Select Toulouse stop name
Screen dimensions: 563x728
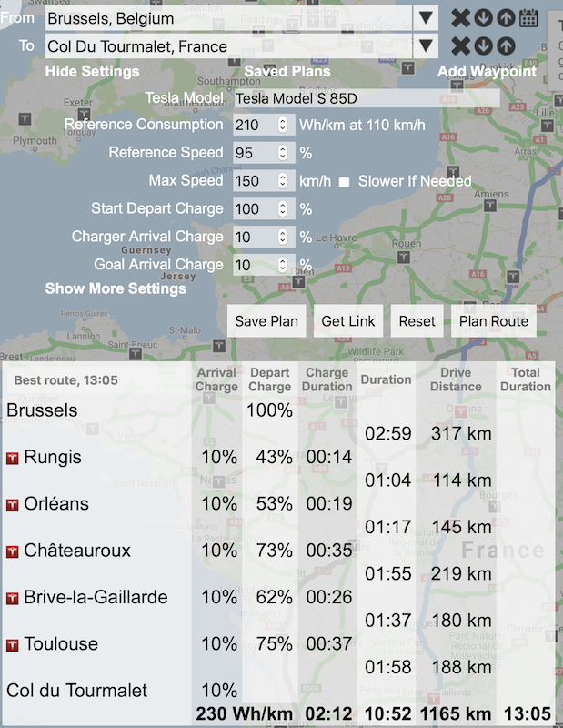61,644
